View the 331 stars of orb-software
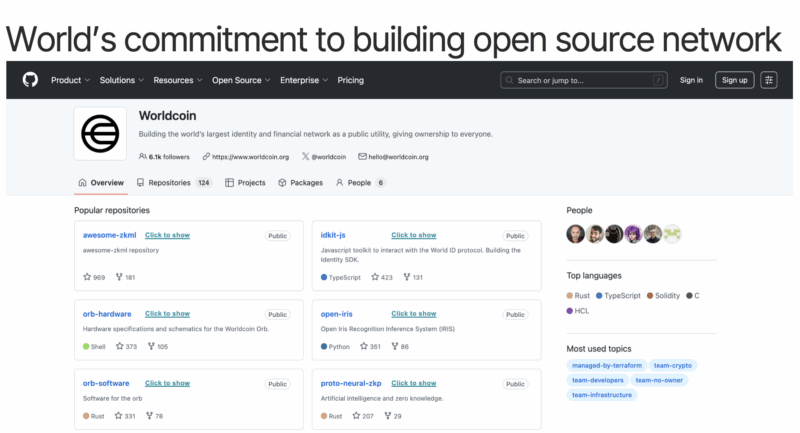800x433 pixels. point(125,416)
